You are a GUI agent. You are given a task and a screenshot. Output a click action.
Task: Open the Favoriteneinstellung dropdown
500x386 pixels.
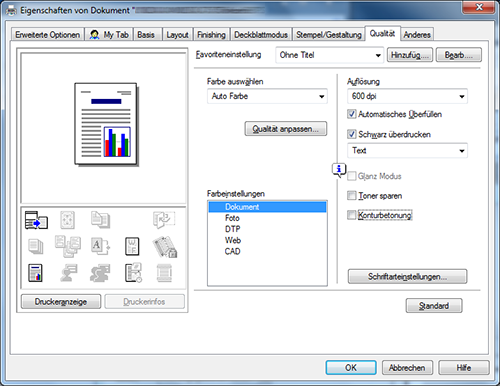[x=329, y=55]
